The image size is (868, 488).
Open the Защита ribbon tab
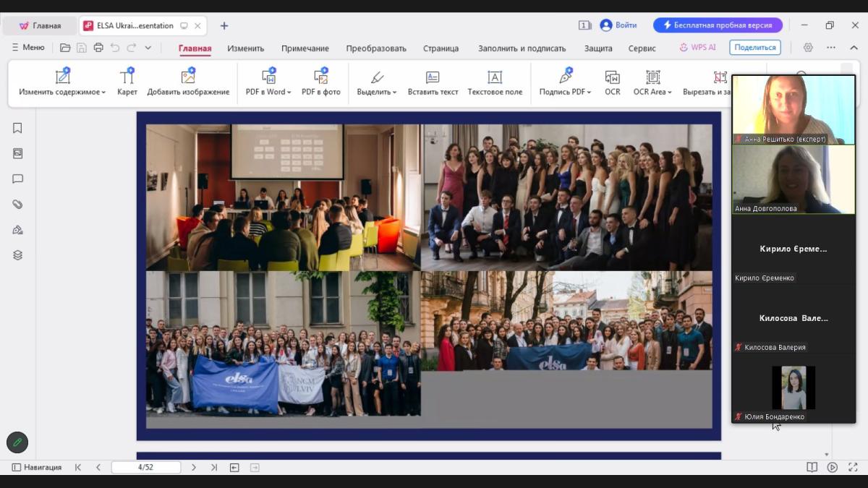598,48
